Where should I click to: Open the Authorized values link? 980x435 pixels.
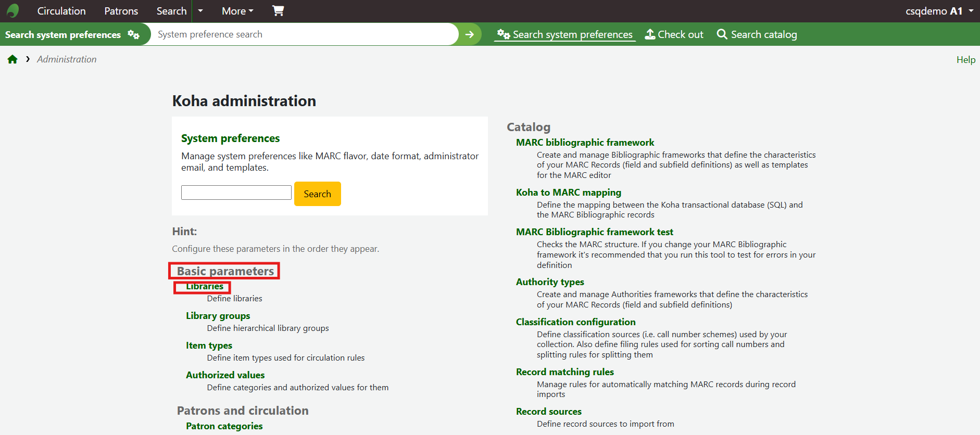point(225,375)
